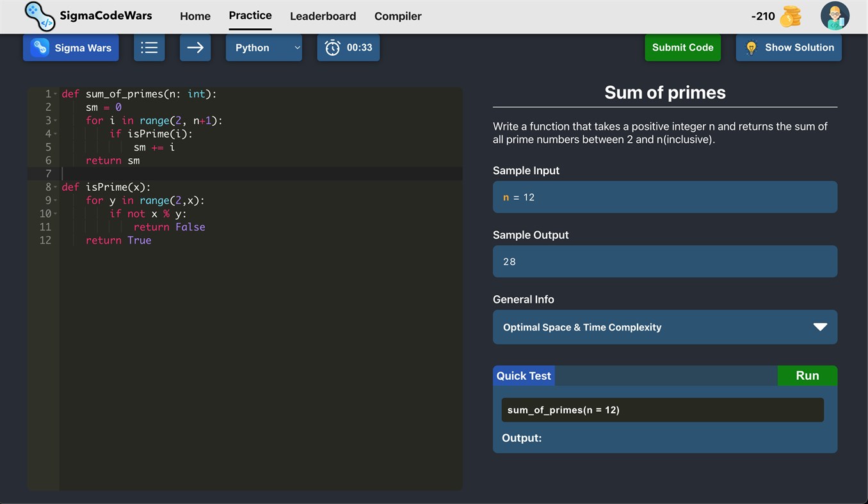This screenshot has height=504, width=868.
Task: Navigate to the Leaderboard page
Action: (x=323, y=16)
